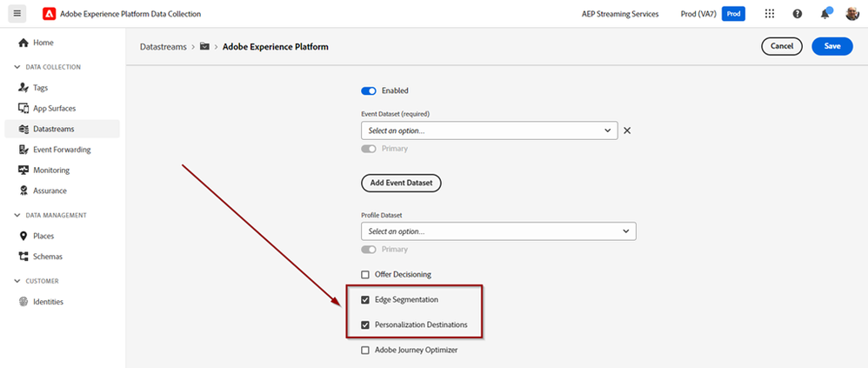Open the hamburger navigation menu
Image resolution: width=868 pixels, height=368 pixels.
(18, 14)
